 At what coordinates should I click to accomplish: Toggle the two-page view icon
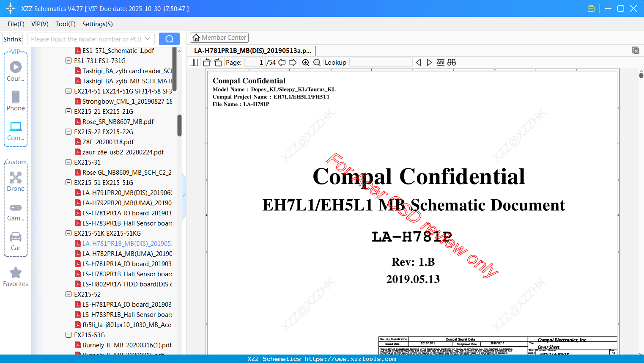(194, 63)
